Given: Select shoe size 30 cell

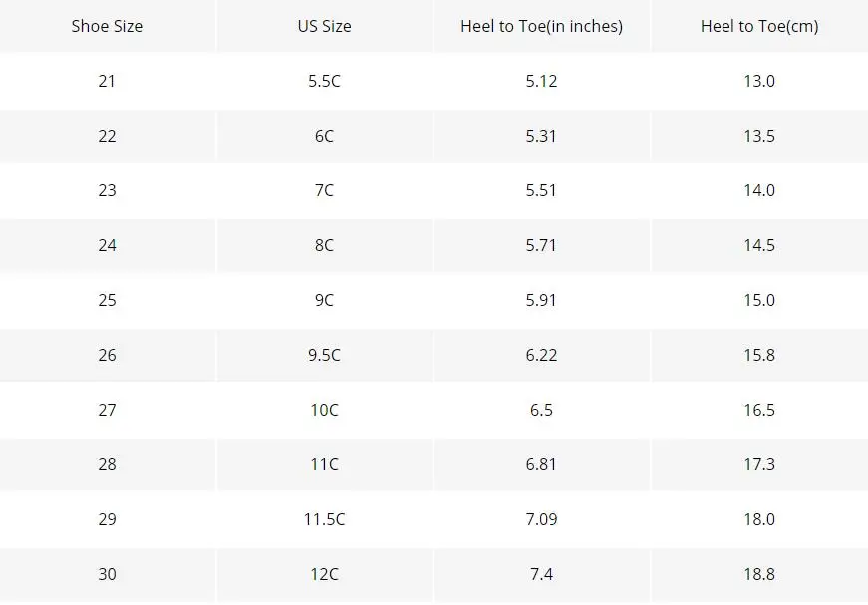Looking at the screenshot, I should tap(107, 574).
